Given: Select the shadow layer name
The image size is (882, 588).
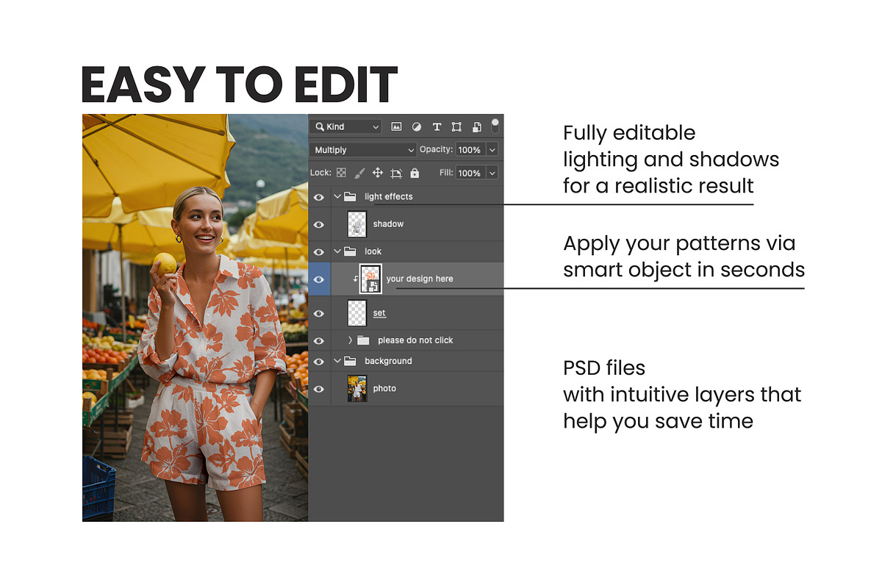Looking at the screenshot, I should point(388,224).
